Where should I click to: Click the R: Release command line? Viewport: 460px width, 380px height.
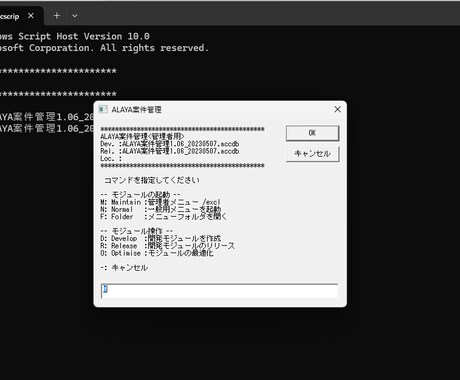(x=167, y=246)
